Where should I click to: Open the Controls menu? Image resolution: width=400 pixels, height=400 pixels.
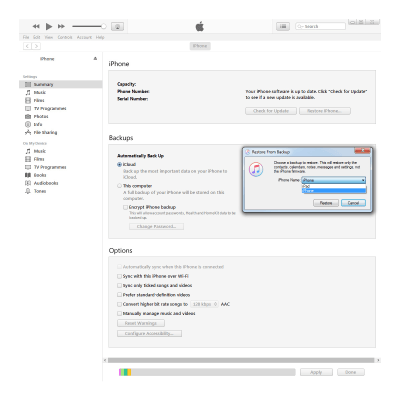(x=65, y=37)
